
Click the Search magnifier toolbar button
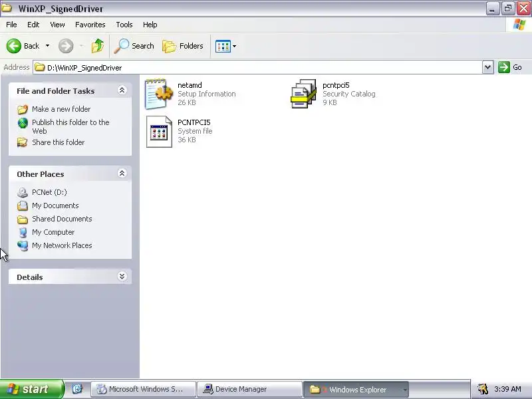pos(134,46)
